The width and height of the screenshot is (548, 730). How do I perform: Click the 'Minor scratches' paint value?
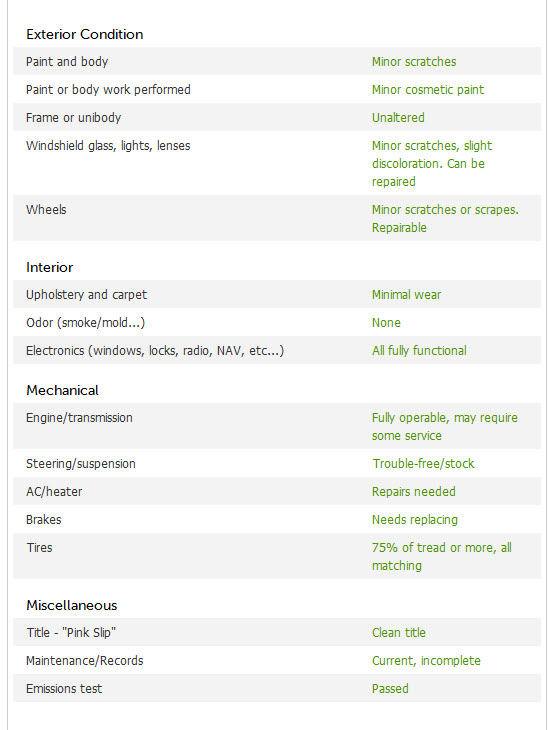pyautogui.click(x=413, y=61)
